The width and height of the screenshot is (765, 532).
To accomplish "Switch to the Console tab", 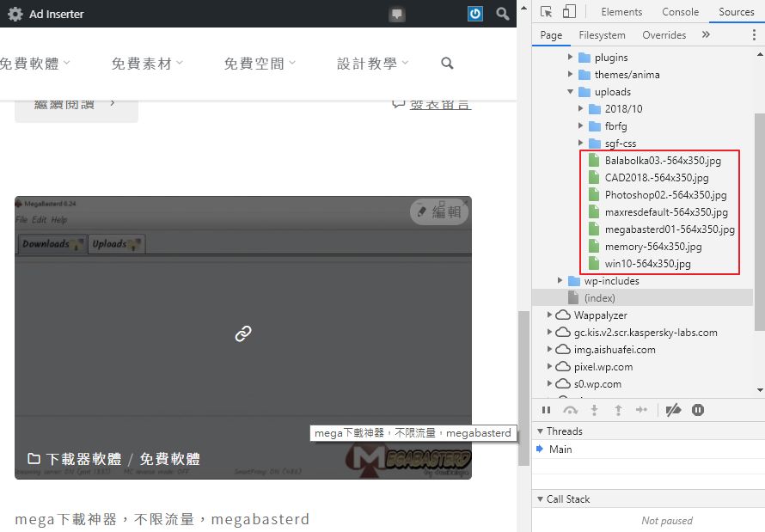I will point(680,12).
